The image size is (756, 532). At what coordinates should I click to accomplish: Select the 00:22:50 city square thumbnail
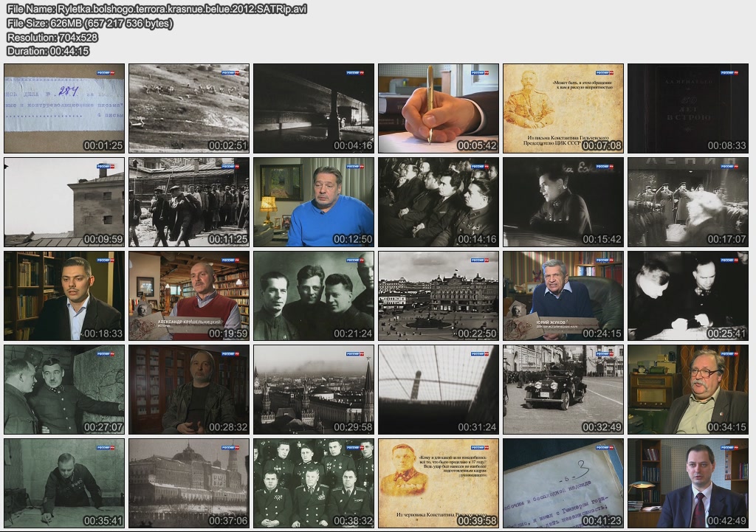click(x=439, y=296)
